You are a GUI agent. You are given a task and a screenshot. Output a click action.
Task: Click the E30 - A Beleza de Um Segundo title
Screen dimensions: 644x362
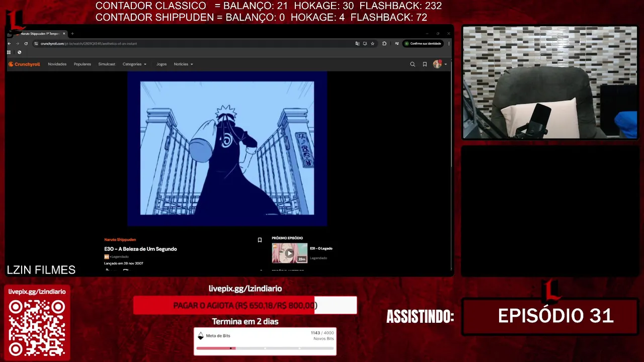(140, 249)
